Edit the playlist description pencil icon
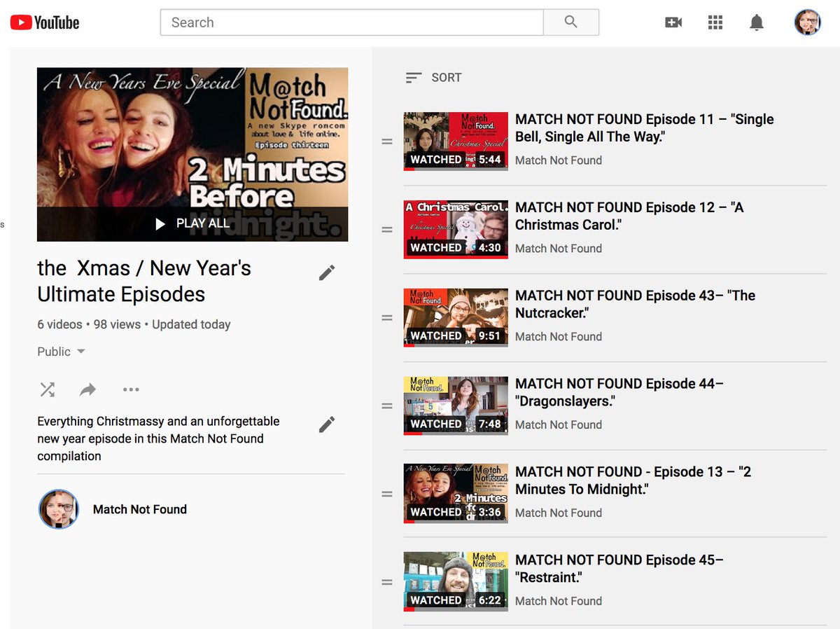 click(x=327, y=424)
